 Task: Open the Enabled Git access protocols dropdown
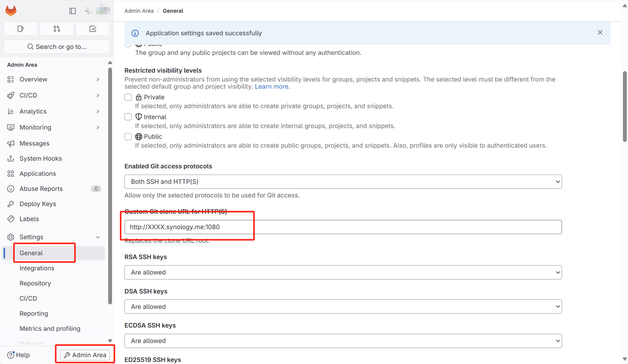pos(343,181)
